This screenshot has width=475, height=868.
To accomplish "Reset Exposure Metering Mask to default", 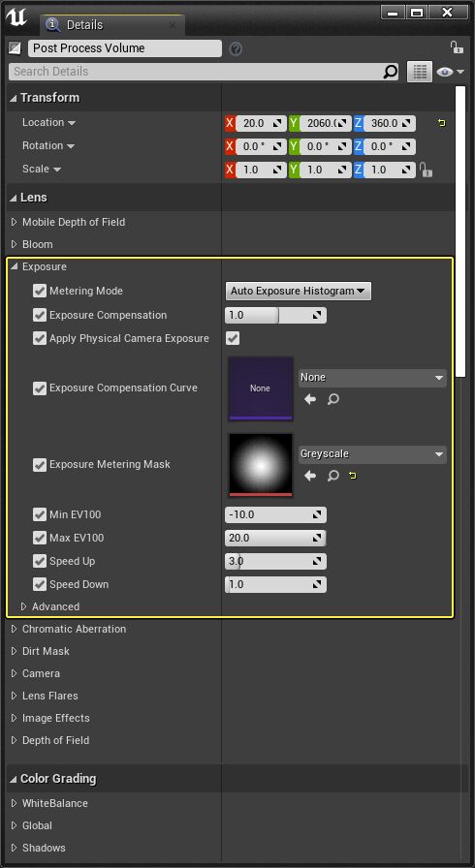I will (x=353, y=476).
